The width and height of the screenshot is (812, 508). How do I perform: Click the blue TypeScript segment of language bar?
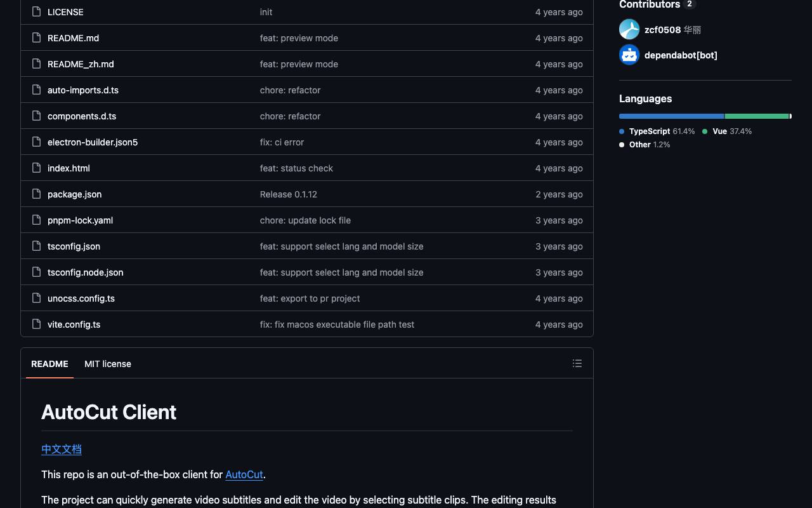coord(671,116)
